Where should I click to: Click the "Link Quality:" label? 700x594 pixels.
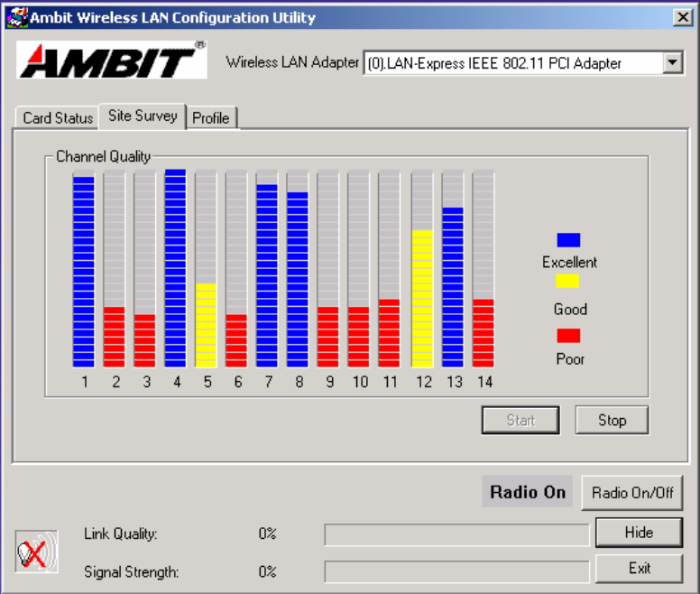pos(121,534)
